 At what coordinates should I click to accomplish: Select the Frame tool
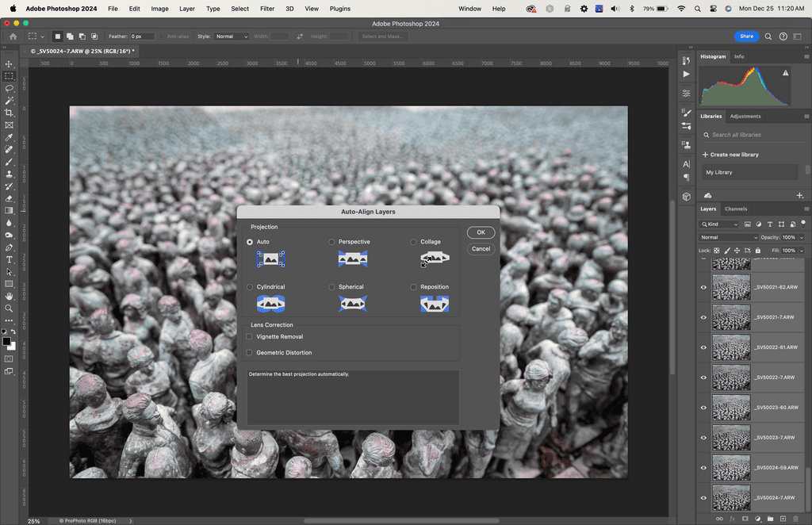pos(9,125)
